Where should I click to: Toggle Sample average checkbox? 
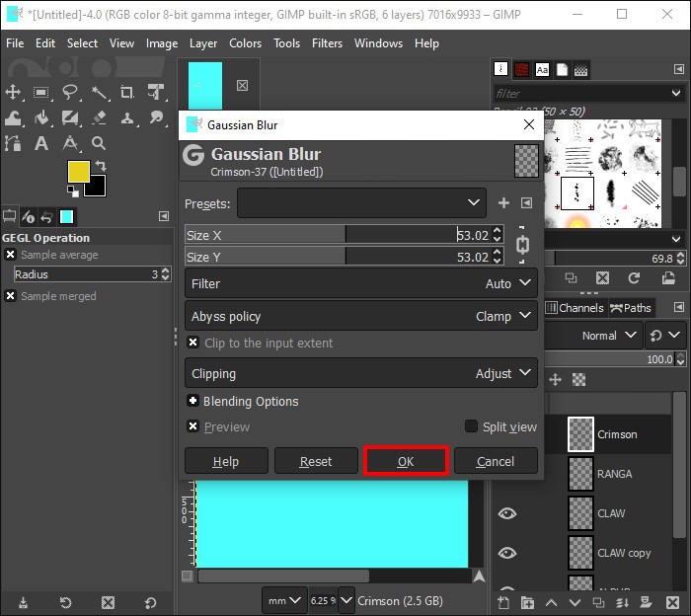10,255
